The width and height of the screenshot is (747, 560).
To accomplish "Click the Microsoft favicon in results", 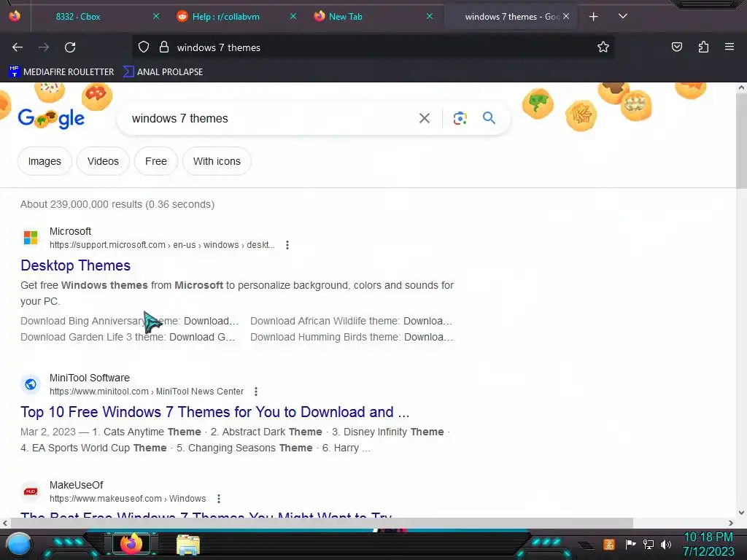I will [31, 238].
